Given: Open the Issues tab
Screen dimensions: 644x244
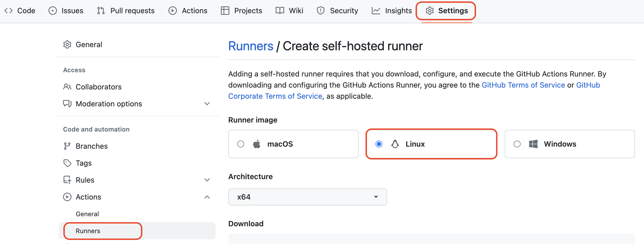Looking at the screenshot, I should (66, 11).
